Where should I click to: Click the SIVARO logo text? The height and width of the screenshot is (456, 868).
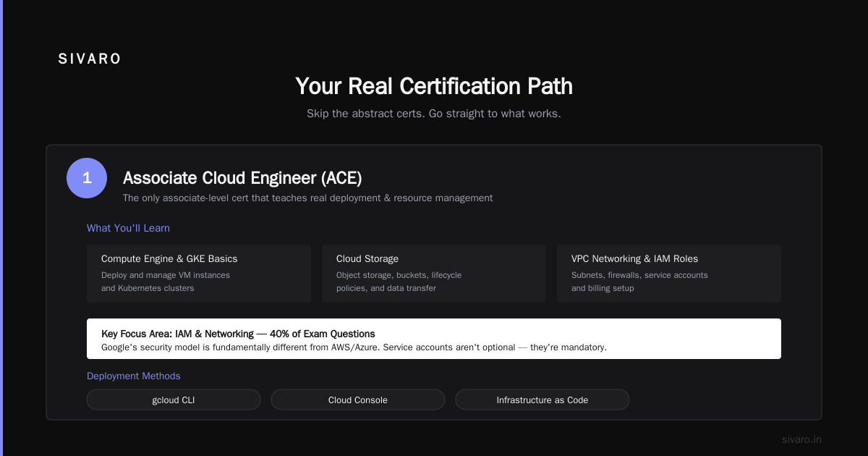point(90,59)
